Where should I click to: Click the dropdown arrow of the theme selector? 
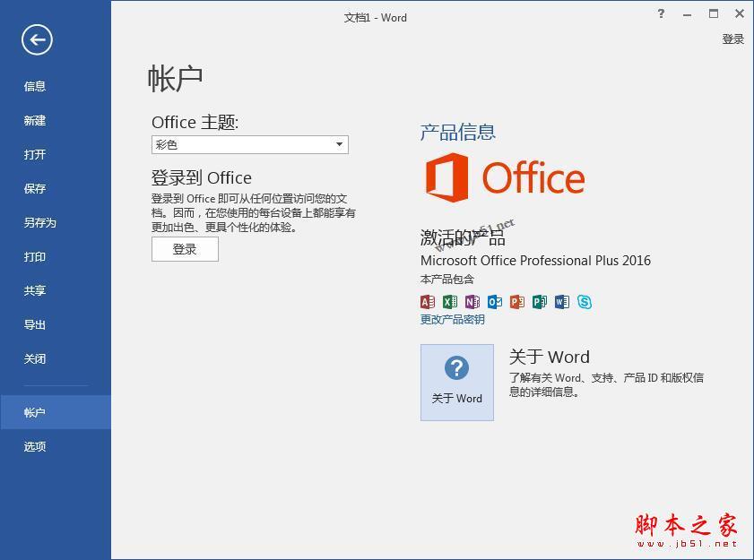[340, 144]
